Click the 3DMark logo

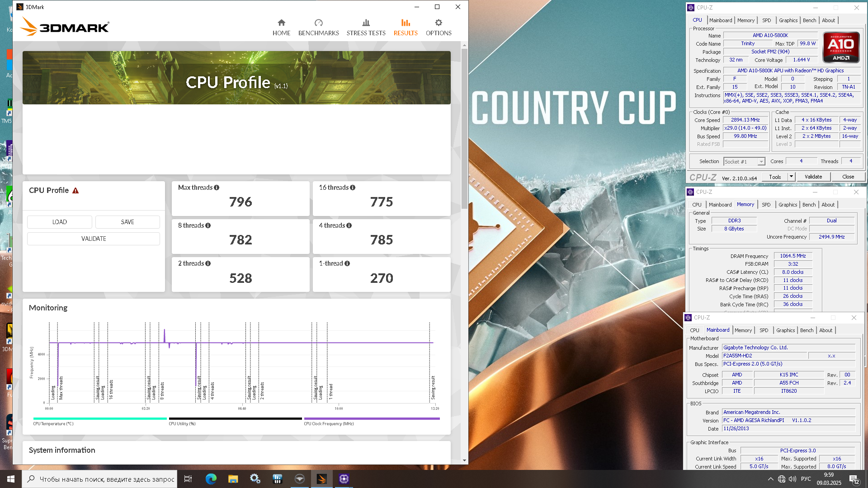(65, 27)
